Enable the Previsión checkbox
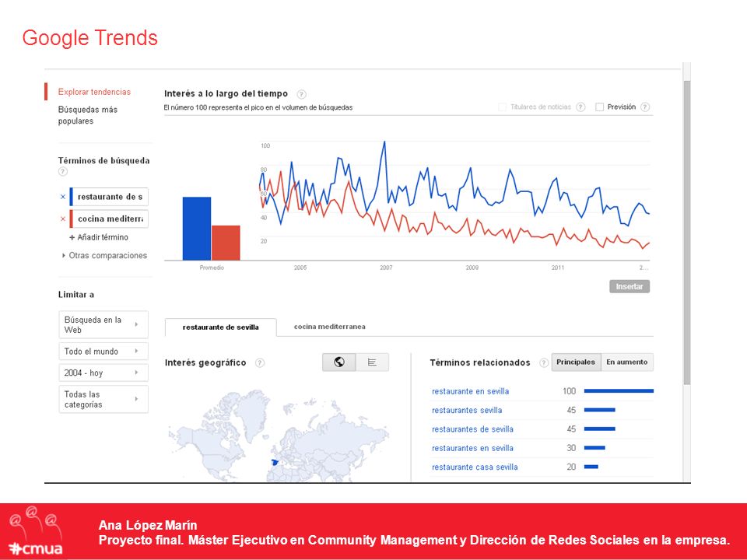747x560 pixels. click(599, 107)
